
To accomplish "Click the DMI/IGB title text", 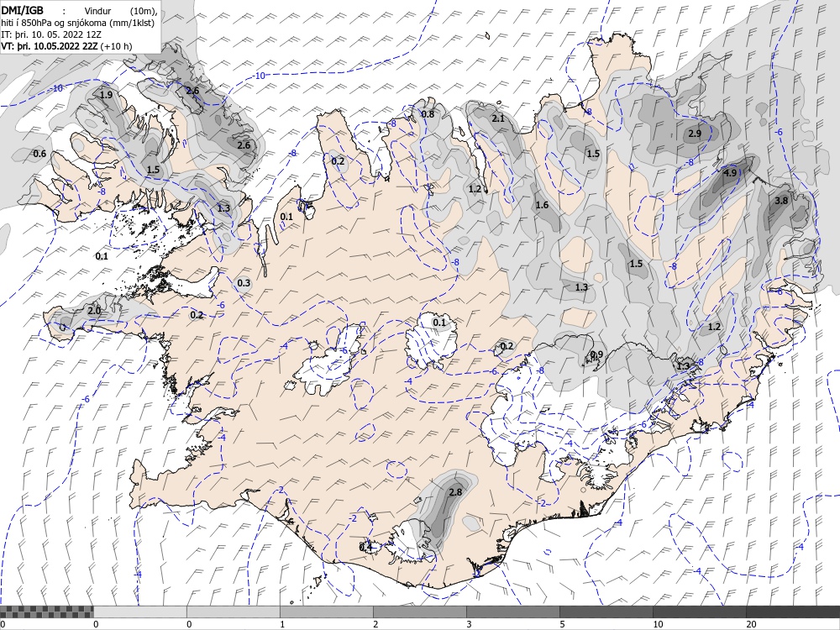I will 22,10.
